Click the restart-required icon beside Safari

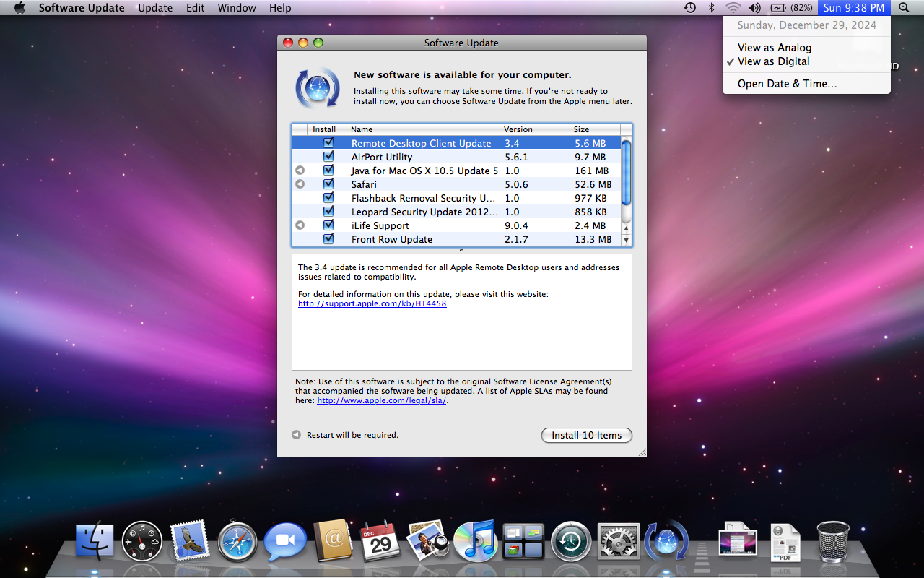[x=300, y=184]
